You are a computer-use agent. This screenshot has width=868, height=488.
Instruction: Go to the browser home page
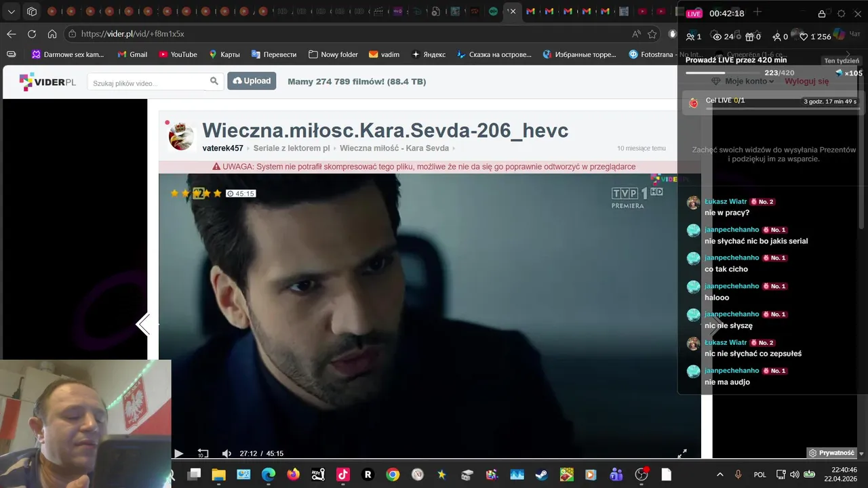(x=52, y=34)
